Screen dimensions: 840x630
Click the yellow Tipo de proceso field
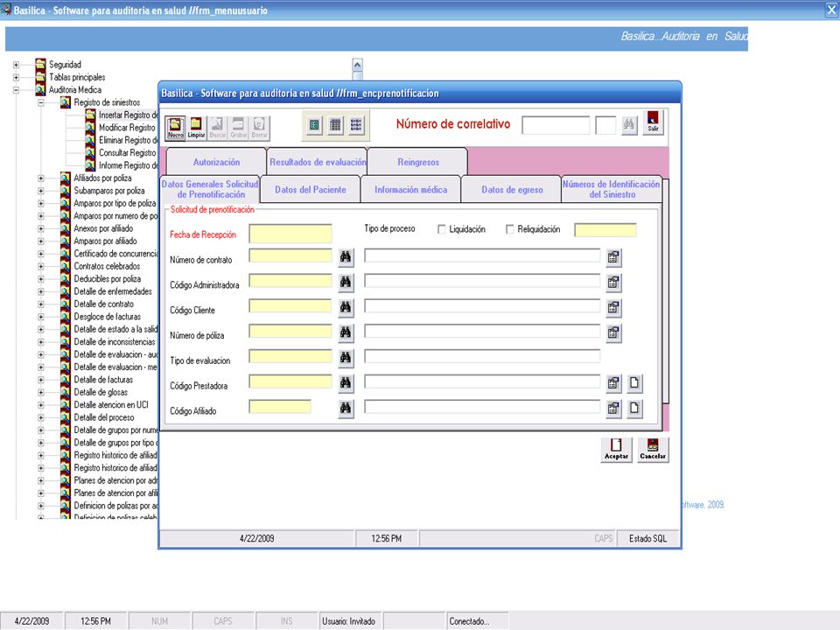[x=605, y=230]
